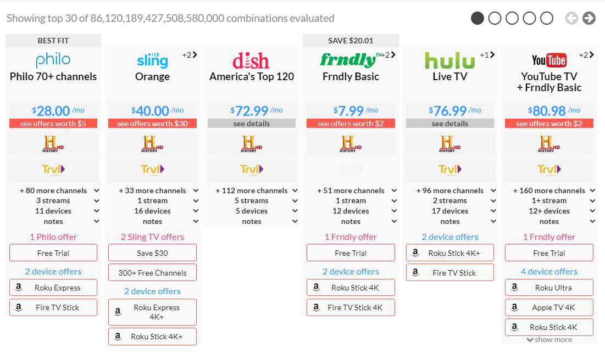Open the Sling Orange plan via its logo
605x364 pixels.
point(152,61)
